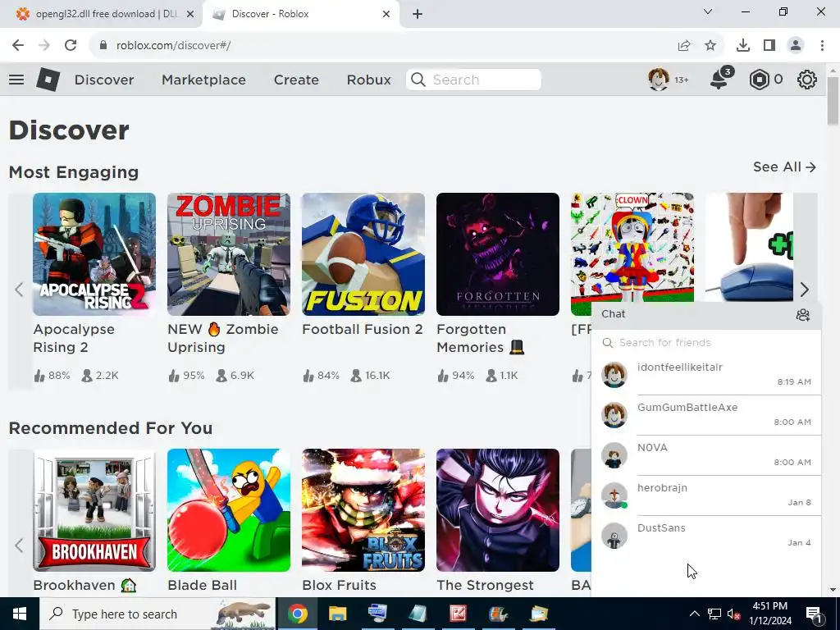Open the clown character game thumbnail

click(x=632, y=249)
